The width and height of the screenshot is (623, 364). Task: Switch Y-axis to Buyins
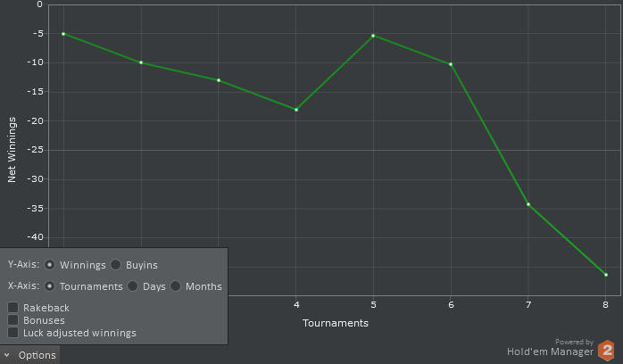(116, 265)
